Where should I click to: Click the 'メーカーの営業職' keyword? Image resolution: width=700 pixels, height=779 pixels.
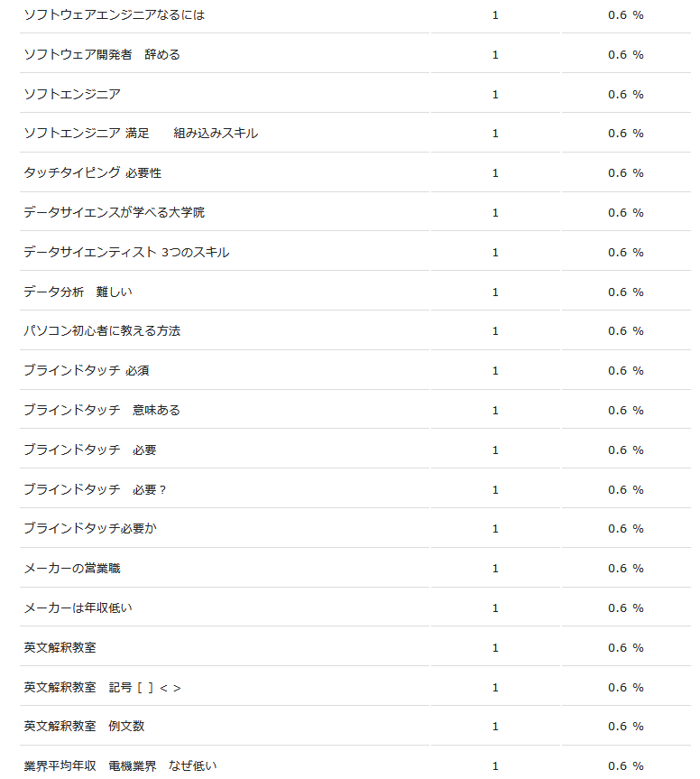tap(72, 569)
